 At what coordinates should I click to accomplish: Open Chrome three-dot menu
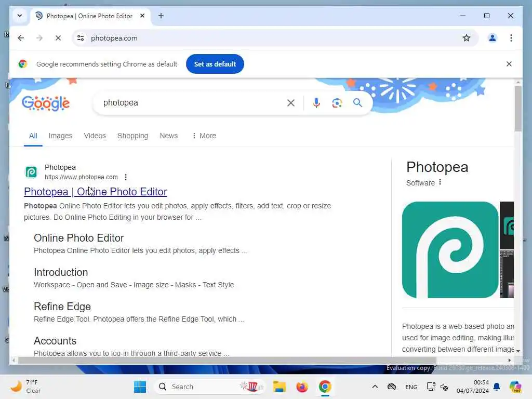(x=511, y=38)
